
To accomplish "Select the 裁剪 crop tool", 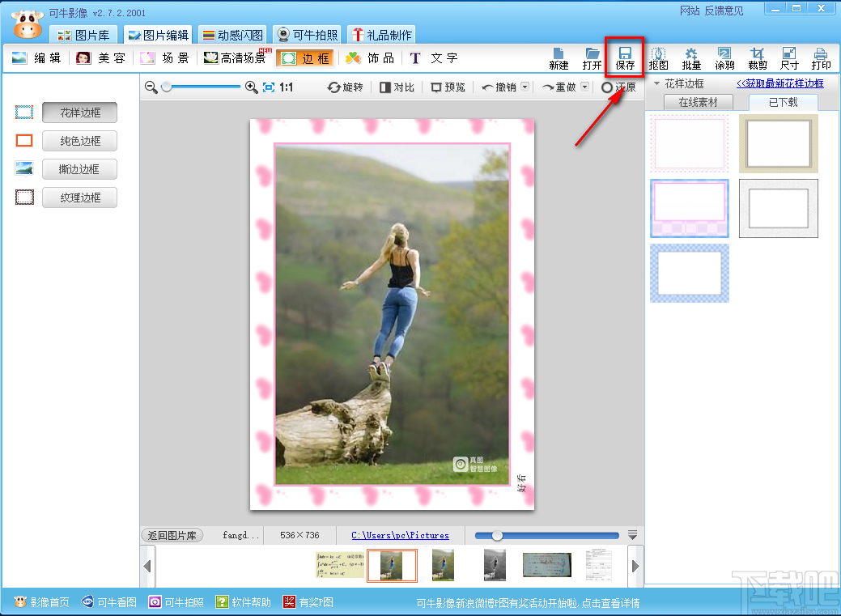I will coord(758,58).
